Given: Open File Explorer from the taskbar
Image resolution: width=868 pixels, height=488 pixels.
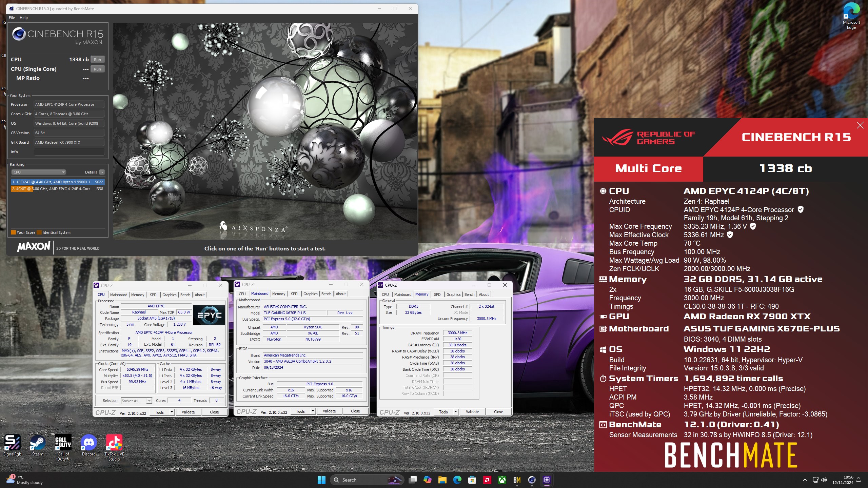Looking at the screenshot, I should (442, 480).
